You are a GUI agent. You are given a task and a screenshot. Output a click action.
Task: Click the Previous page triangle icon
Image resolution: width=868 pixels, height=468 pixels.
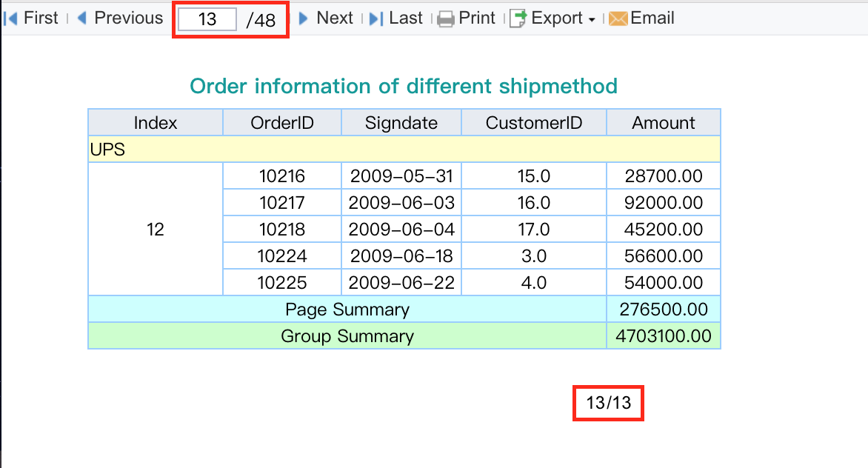coord(82,18)
